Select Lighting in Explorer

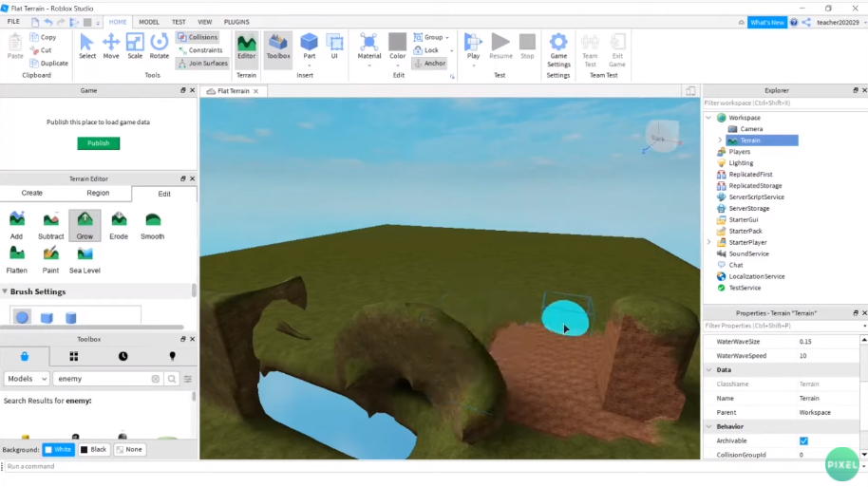(x=741, y=163)
